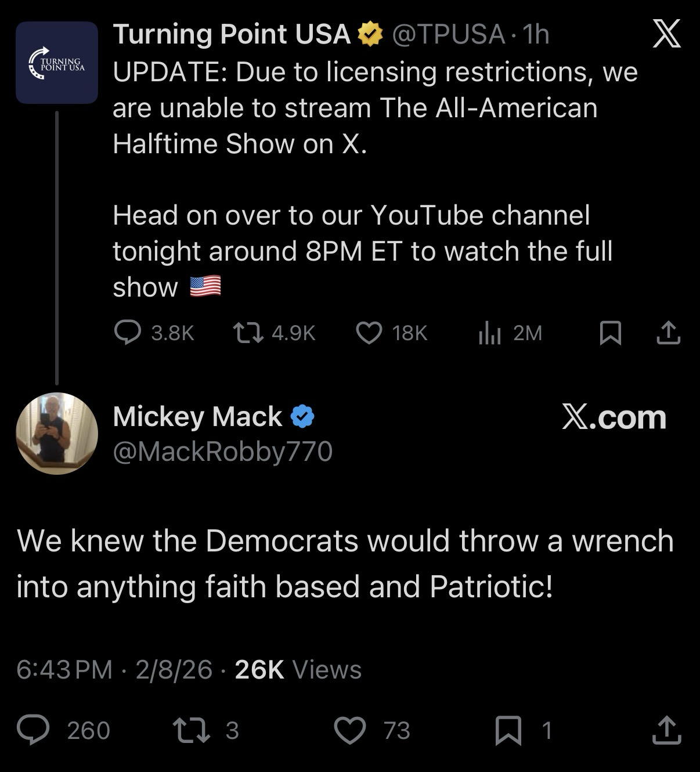Share Mickey Mack's post
The height and width of the screenshot is (772, 700).
pos(666,730)
